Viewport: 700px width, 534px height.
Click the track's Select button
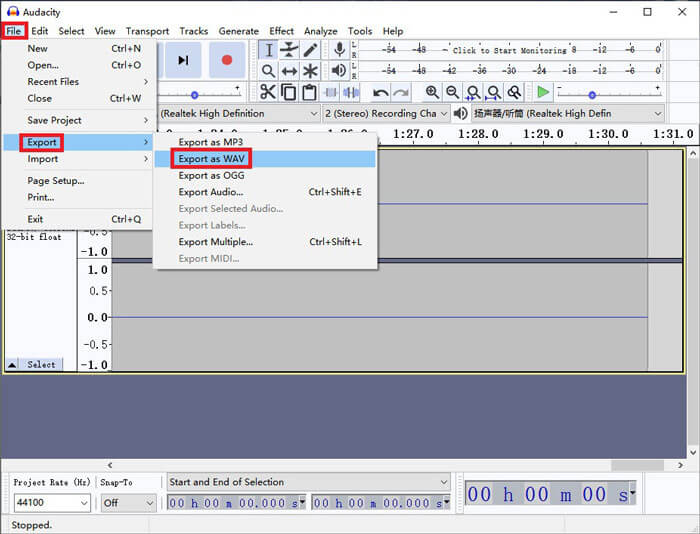click(x=41, y=364)
